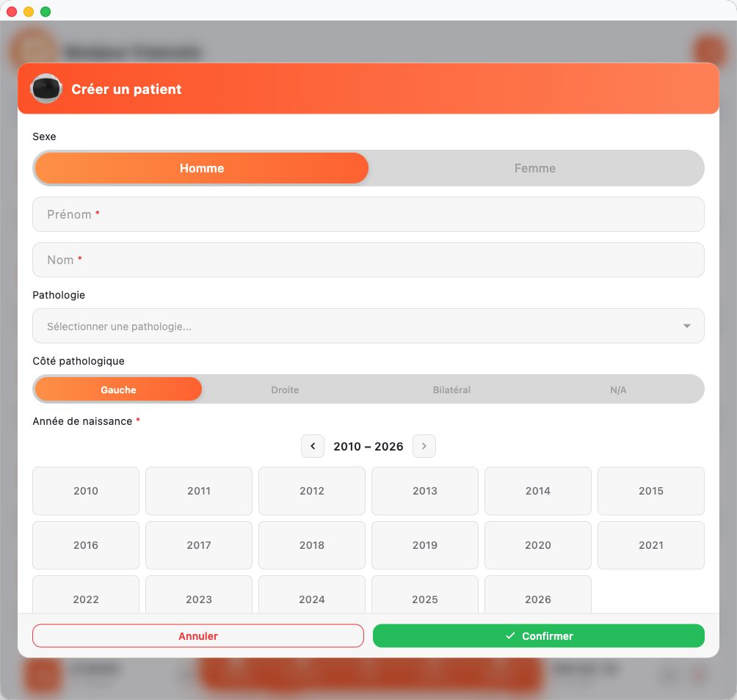Select birth year 2016

pyautogui.click(x=86, y=545)
